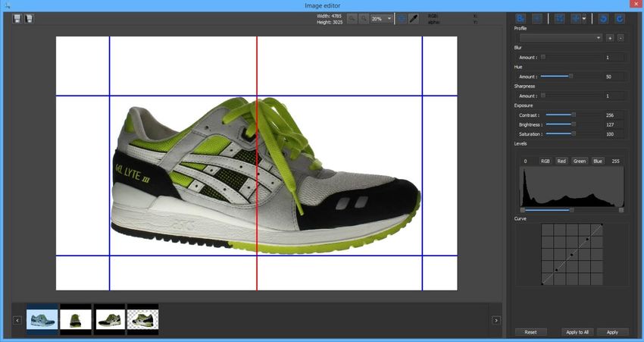Click the Sharpness amount value field
Image resolution: width=644 pixels, height=342 pixels.
click(614, 96)
